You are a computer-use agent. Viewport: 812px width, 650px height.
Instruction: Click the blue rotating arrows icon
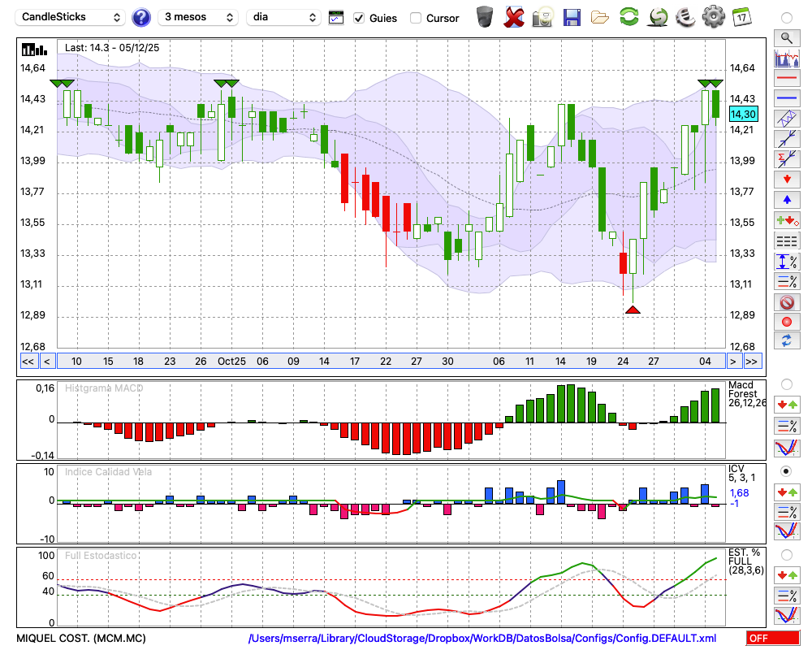787,340
